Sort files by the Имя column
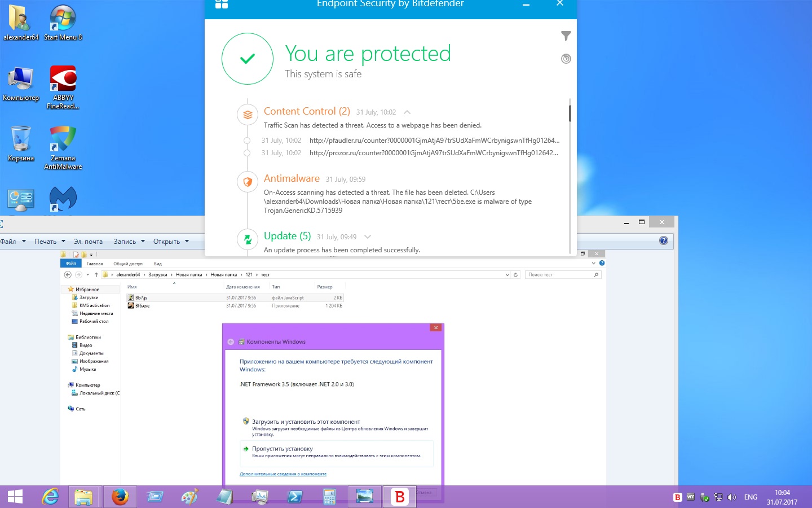This screenshot has width=812, height=508. point(133,287)
